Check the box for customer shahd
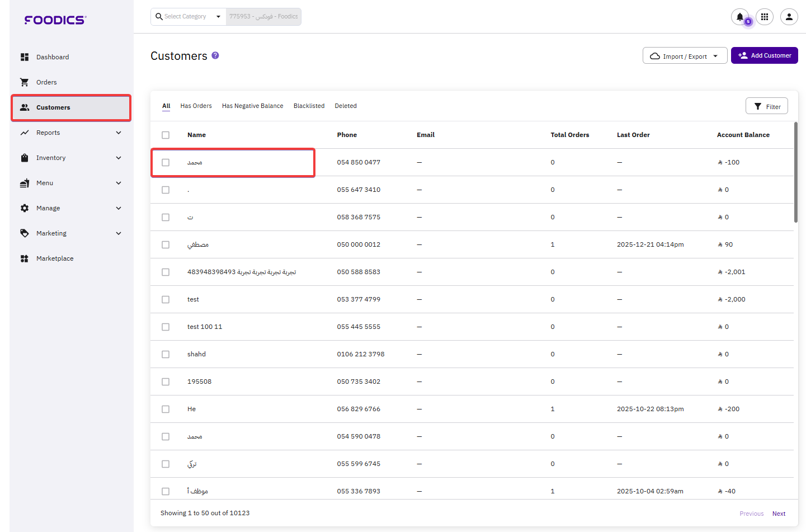The image size is (806, 532). click(x=166, y=354)
